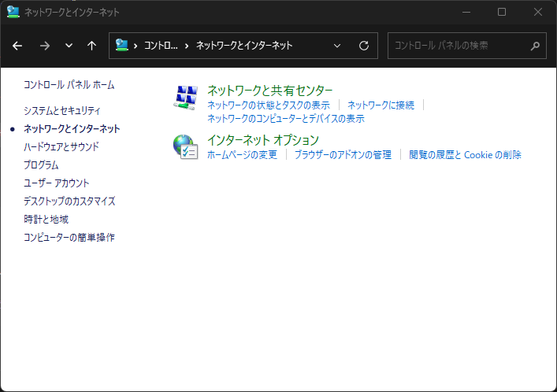Viewport: 557px width, 392px height.
Task: Open ブラウザーのアドオンの管理 link
Action: tap(343, 155)
